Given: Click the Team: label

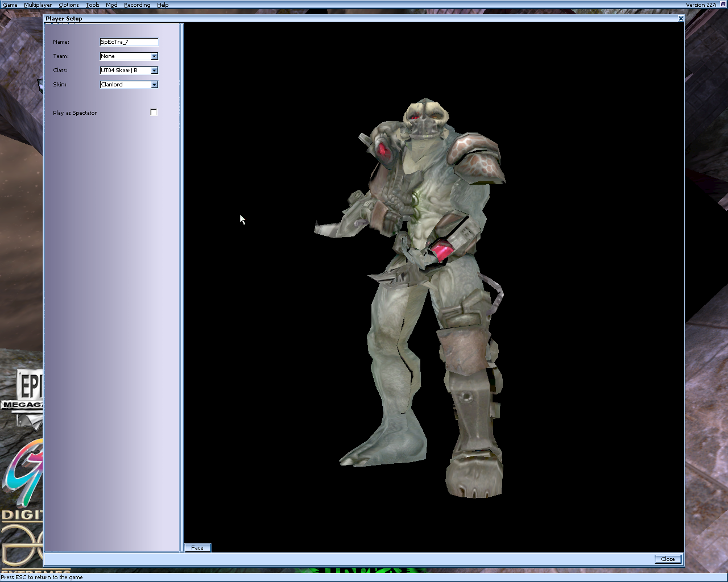Looking at the screenshot, I should coord(61,56).
